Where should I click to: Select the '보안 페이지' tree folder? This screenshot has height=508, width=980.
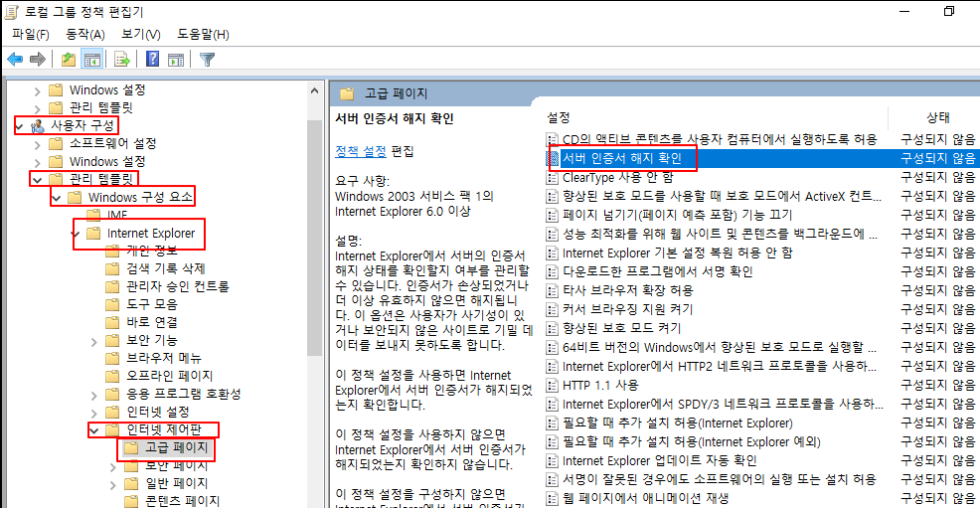(x=176, y=466)
